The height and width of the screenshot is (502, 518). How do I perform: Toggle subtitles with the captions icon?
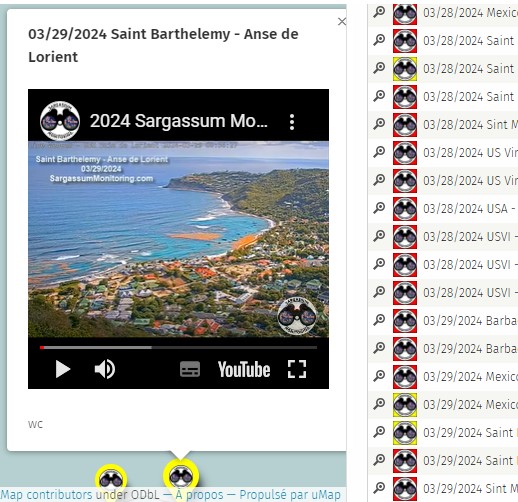[x=190, y=369]
